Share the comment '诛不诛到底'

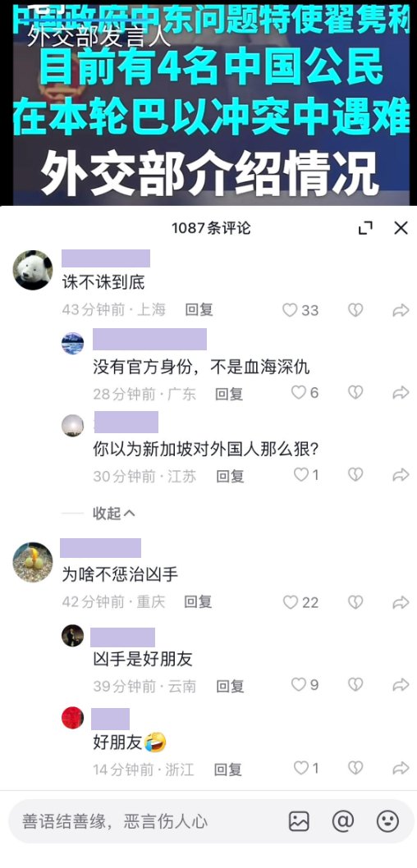[x=401, y=310]
